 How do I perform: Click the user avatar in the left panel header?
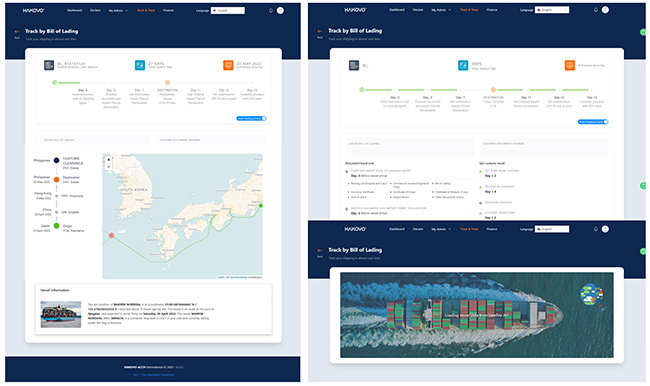(280, 10)
